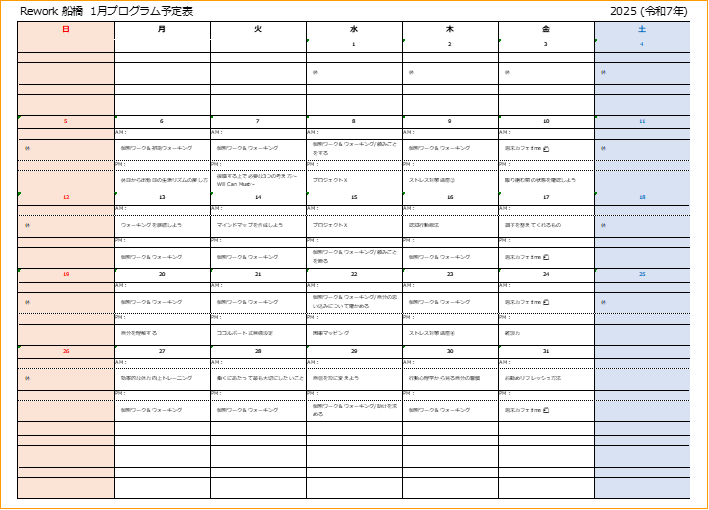Select date number 20
The width and height of the screenshot is (709, 510).
click(x=162, y=274)
